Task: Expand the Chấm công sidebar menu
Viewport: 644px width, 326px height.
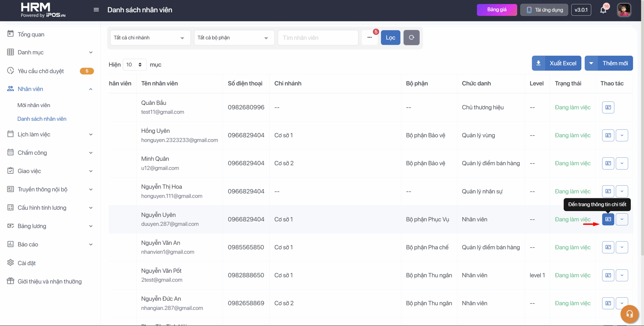Action: pyautogui.click(x=50, y=153)
